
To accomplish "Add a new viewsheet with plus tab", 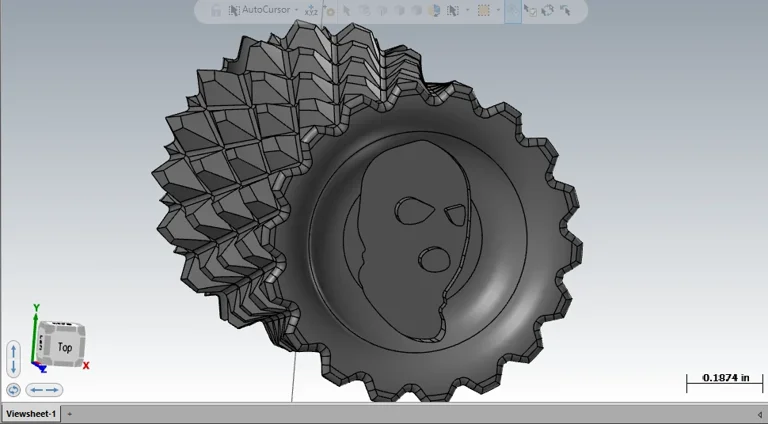I will 70,414.
